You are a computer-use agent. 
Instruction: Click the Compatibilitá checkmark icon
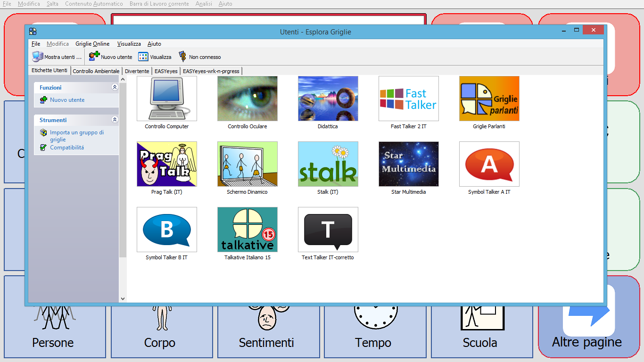point(44,148)
